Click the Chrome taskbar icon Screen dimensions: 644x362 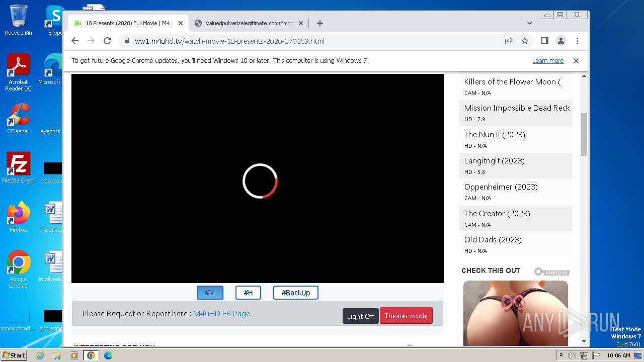tap(91, 355)
